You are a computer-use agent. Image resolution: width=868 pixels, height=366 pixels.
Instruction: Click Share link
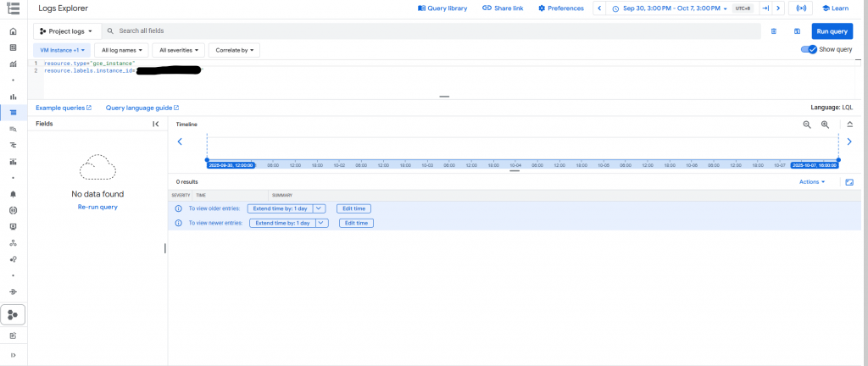click(503, 8)
